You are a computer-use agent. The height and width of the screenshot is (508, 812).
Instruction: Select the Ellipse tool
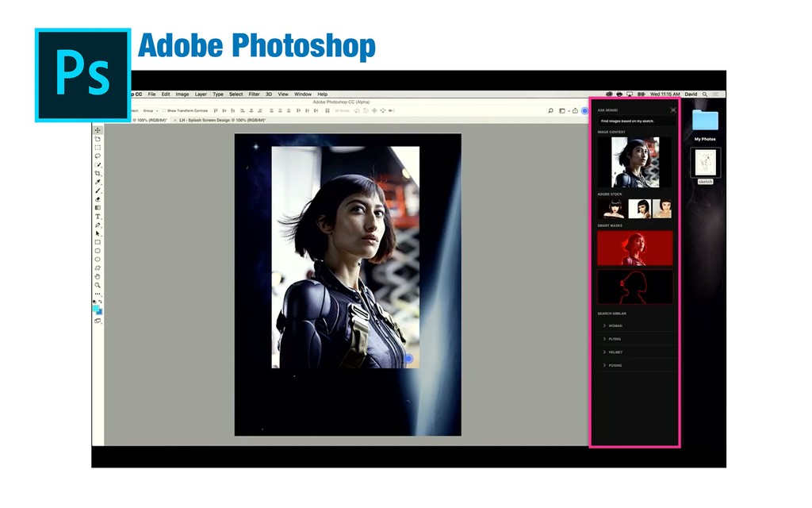98,260
